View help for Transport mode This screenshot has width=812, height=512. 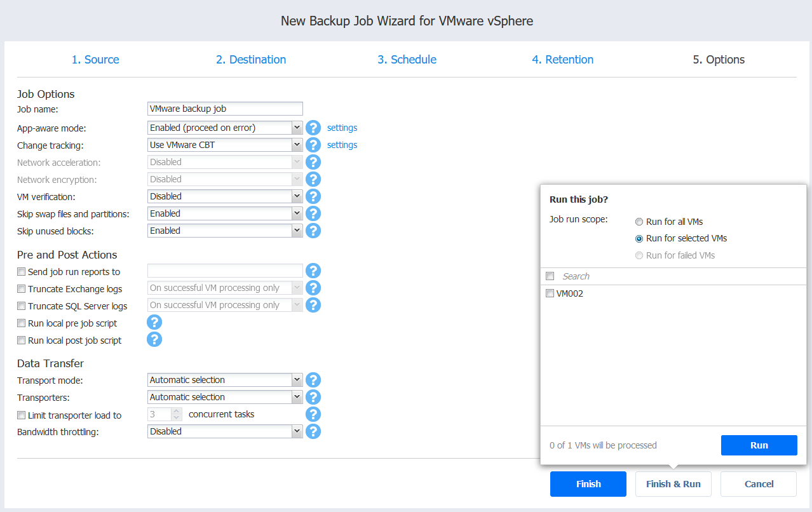point(313,380)
